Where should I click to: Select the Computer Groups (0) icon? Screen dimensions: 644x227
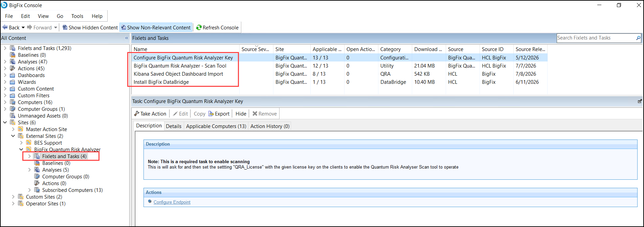(37, 176)
